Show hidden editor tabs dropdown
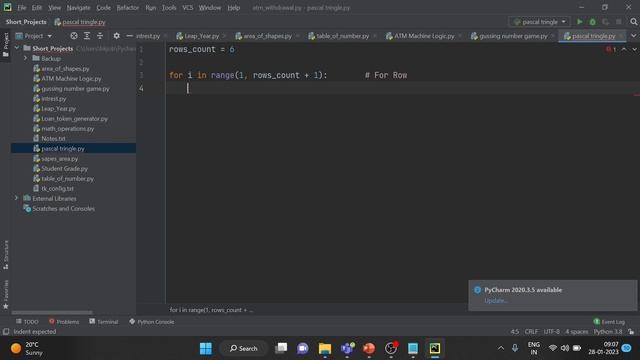 coord(633,36)
